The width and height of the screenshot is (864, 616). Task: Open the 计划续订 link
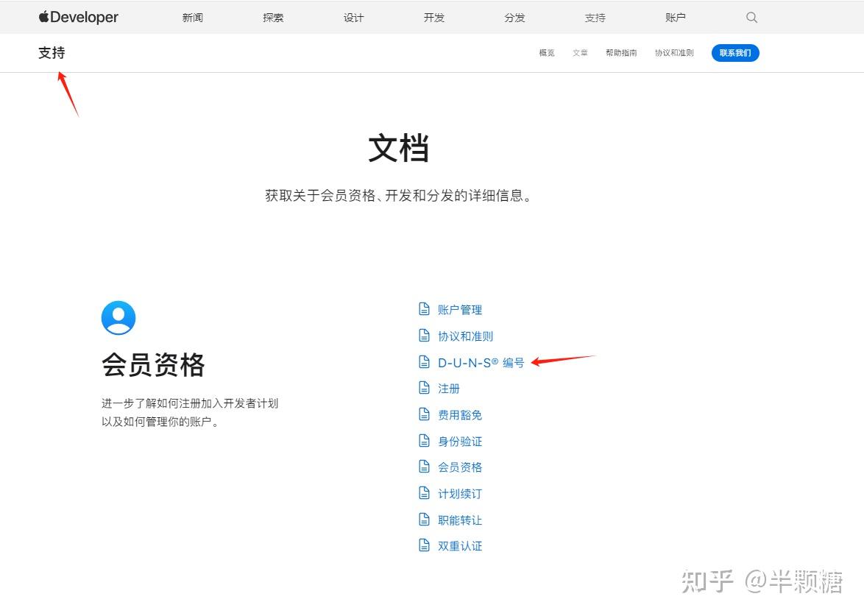pos(461,492)
